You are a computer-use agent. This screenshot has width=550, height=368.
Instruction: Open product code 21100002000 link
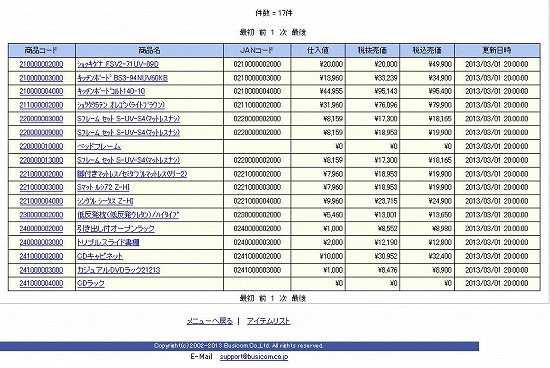coord(41,105)
